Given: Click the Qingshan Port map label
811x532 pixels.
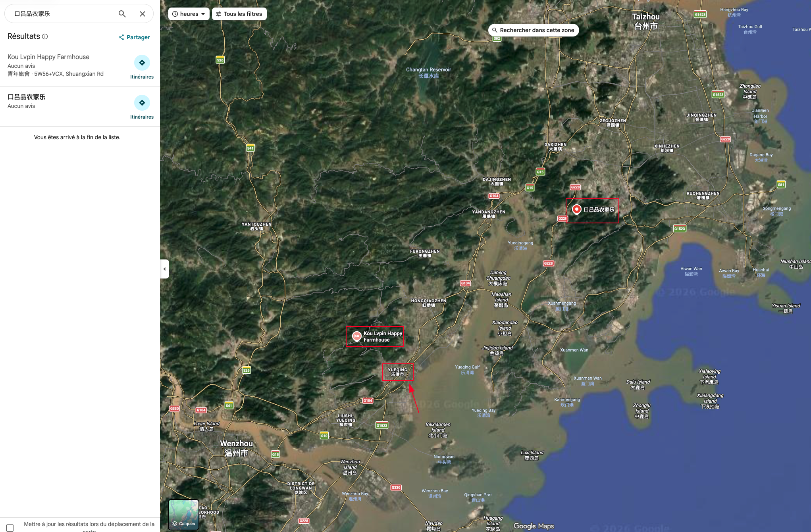Looking at the screenshot, I should pos(478,497).
